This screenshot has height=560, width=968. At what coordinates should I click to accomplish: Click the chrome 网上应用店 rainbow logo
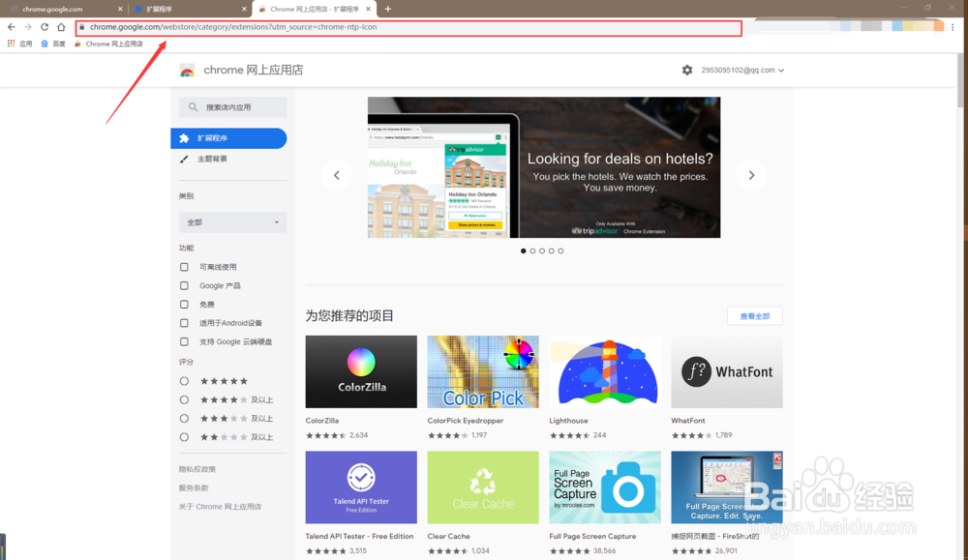point(187,71)
